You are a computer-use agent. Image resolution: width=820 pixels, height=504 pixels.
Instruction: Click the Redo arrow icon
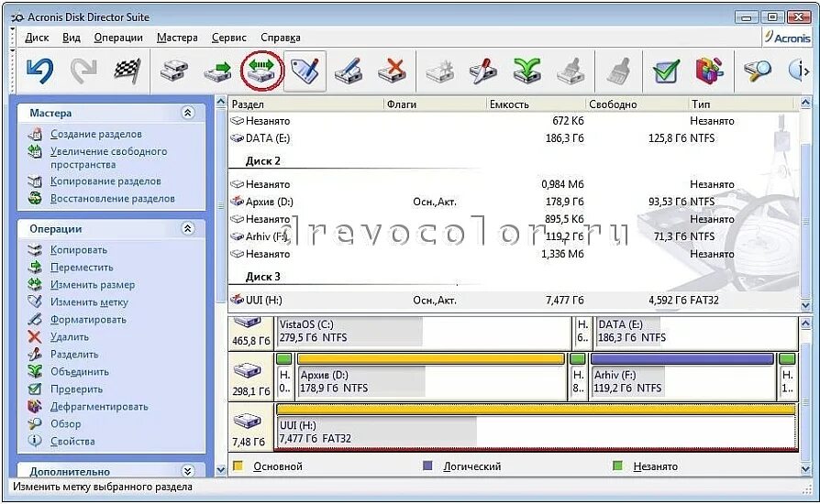83,70
